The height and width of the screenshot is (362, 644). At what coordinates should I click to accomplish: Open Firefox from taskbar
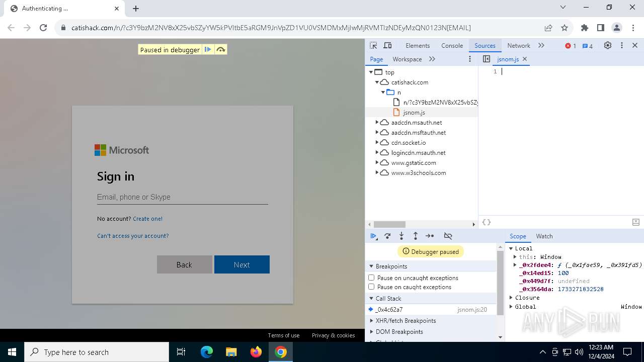(256, 352)
